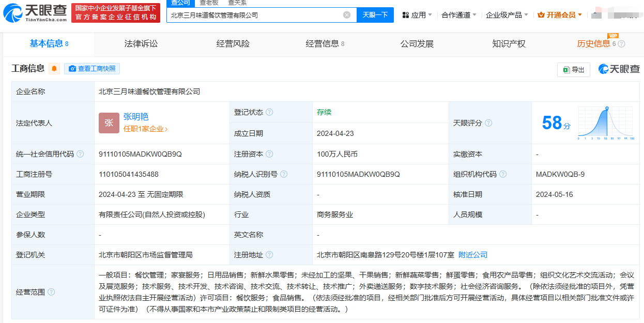Click the 存续 registration status text
This screenshot has height=323, width=644.
[324, 112]
